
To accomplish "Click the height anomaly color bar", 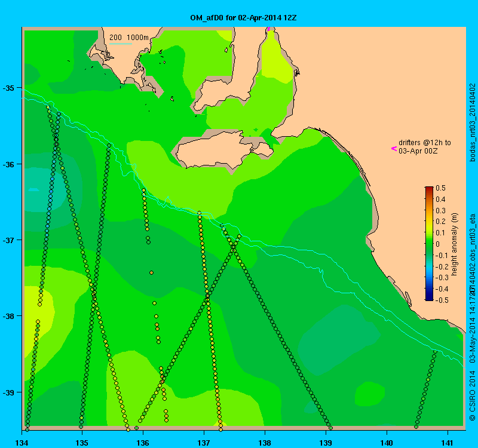I will [x=429, y=244].
